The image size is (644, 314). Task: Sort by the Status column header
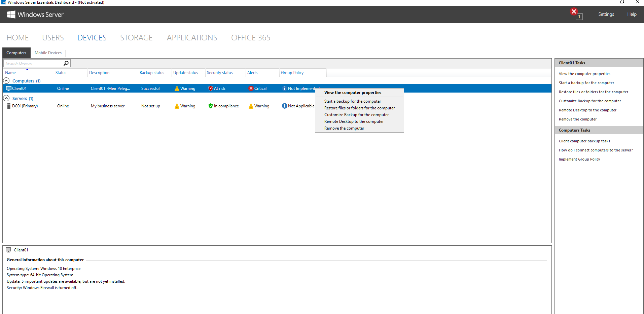coord(61,73)
